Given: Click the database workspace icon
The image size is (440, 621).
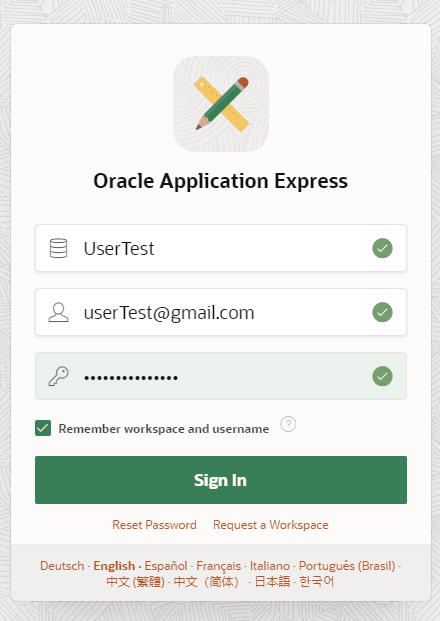Looking at the screenshot, I should pyautogui.click(x=58, y=248).
